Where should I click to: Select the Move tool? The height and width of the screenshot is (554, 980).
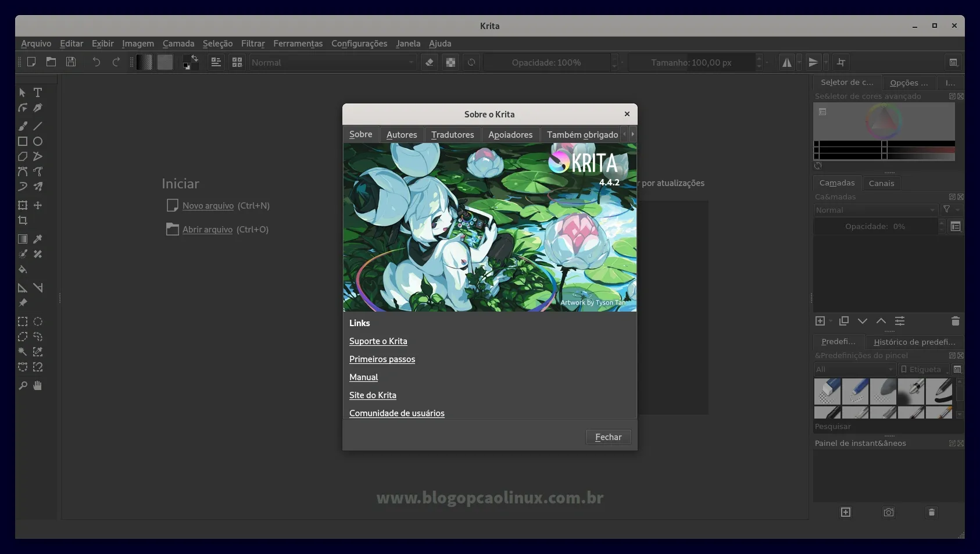tap(38, 205)
